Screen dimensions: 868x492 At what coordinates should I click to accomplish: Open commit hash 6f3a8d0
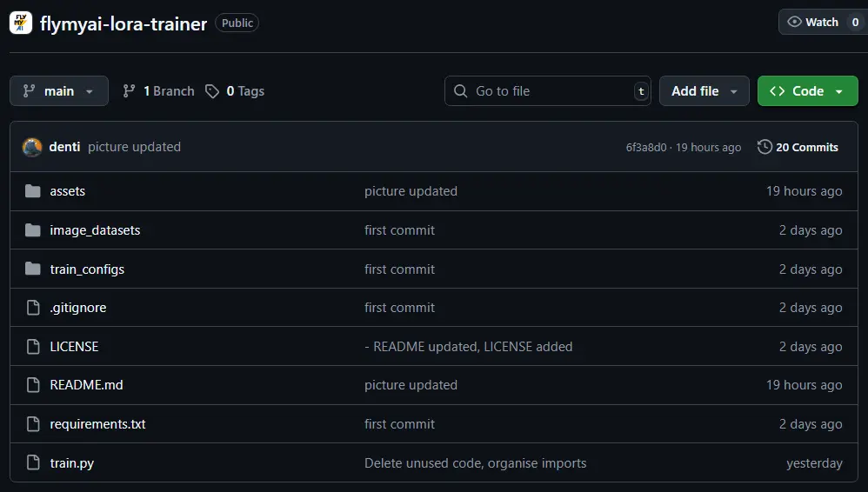(645, 148)
